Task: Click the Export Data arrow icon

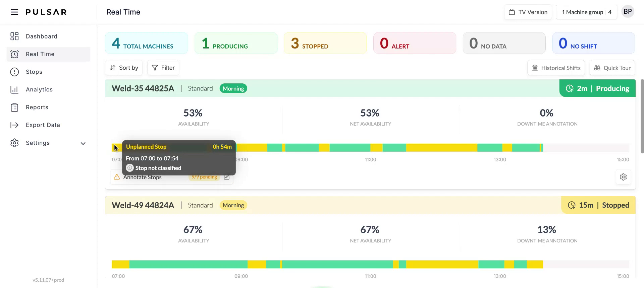Action: click(x=14, y=125)
